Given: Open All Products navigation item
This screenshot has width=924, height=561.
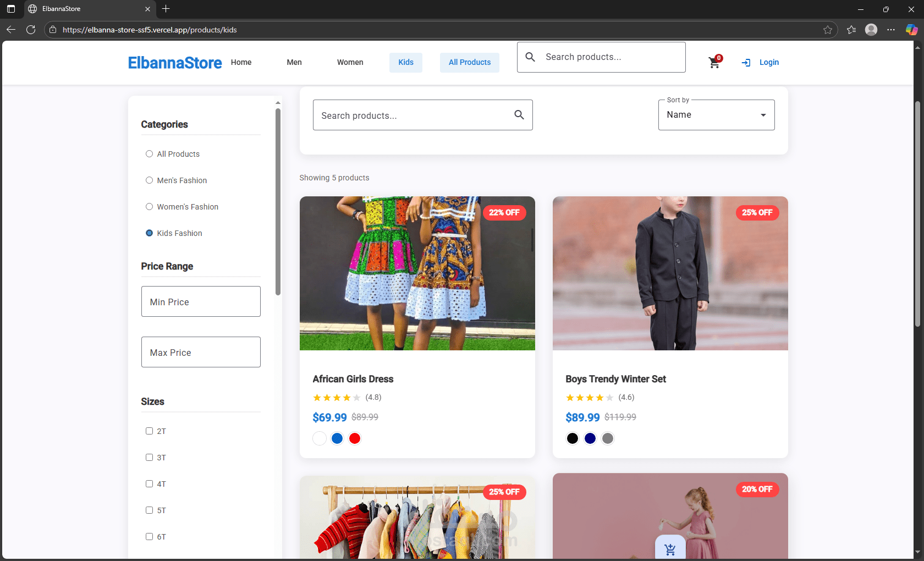Looking at the screenshot, I should pos(470,63).
